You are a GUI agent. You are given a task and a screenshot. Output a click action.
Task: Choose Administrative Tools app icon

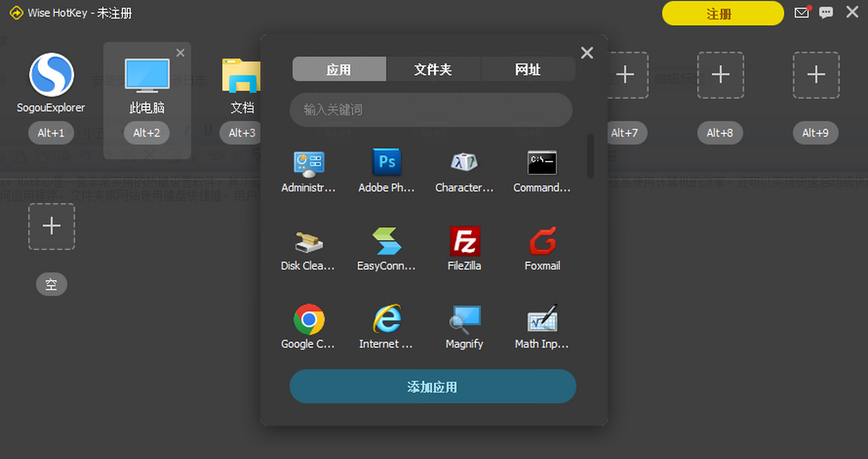309,164
